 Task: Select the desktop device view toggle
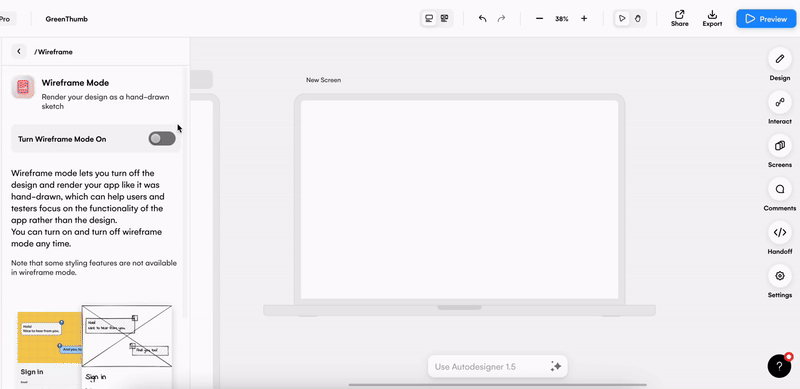point(429,18)
